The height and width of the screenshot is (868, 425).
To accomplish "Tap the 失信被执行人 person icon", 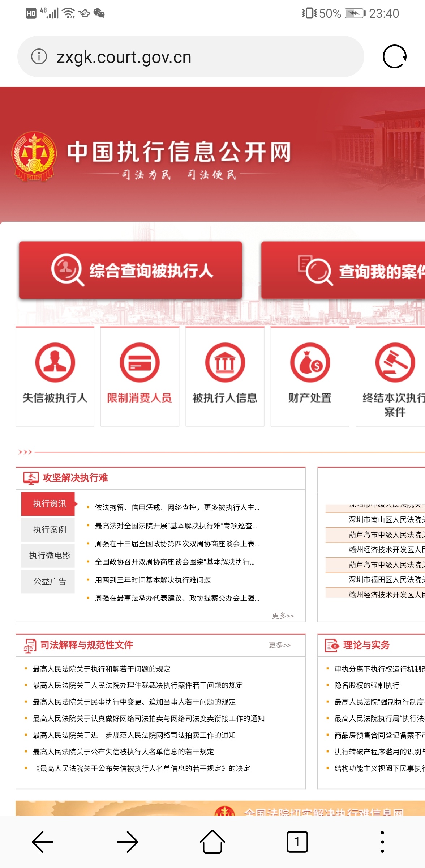I will pyautogui.click(x=55, y=362).
